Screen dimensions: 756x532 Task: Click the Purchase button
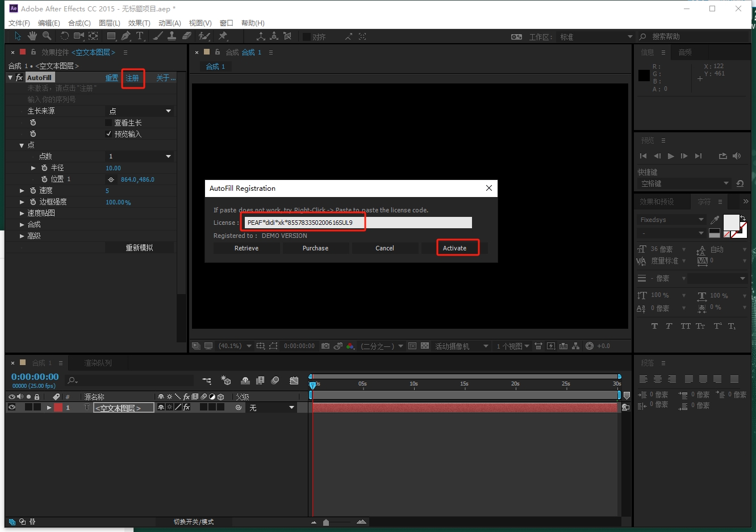315,248
